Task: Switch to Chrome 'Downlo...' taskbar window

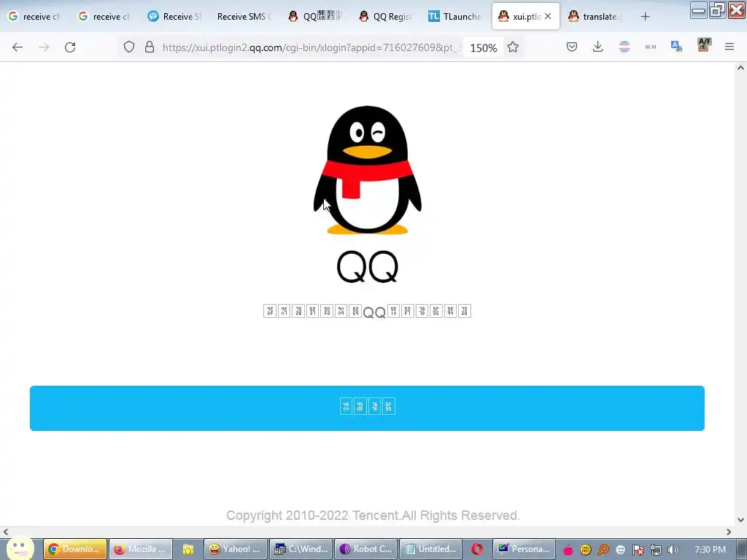Action: 75,549
